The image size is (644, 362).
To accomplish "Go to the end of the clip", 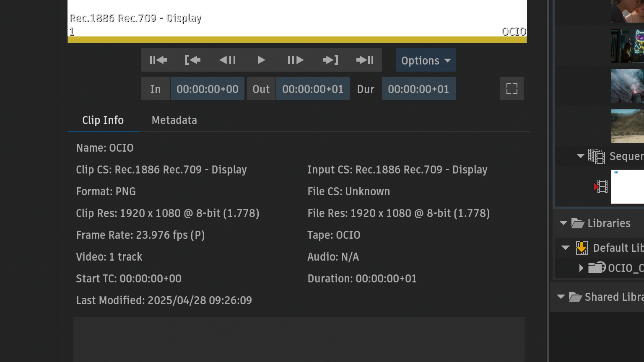I will (365, 60).
